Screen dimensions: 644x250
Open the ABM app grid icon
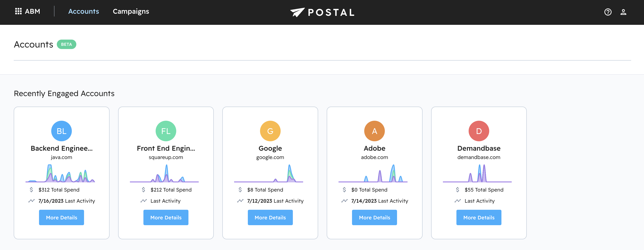(x=18, y=12)
